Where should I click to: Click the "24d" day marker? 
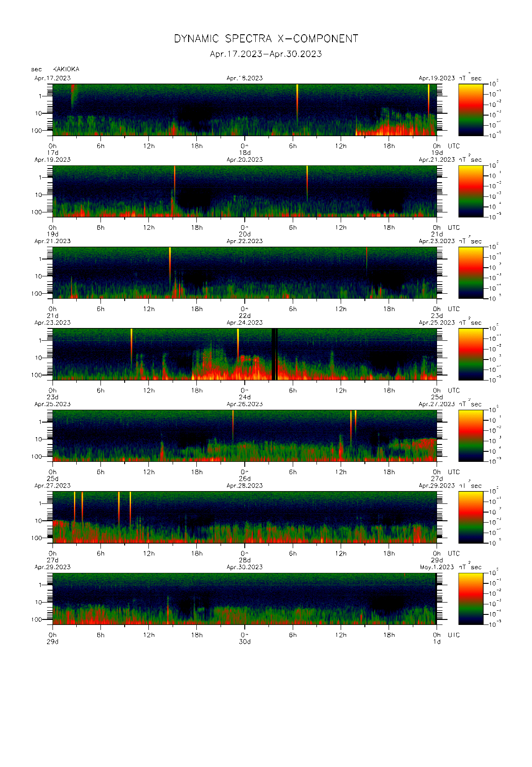[245, 397]
